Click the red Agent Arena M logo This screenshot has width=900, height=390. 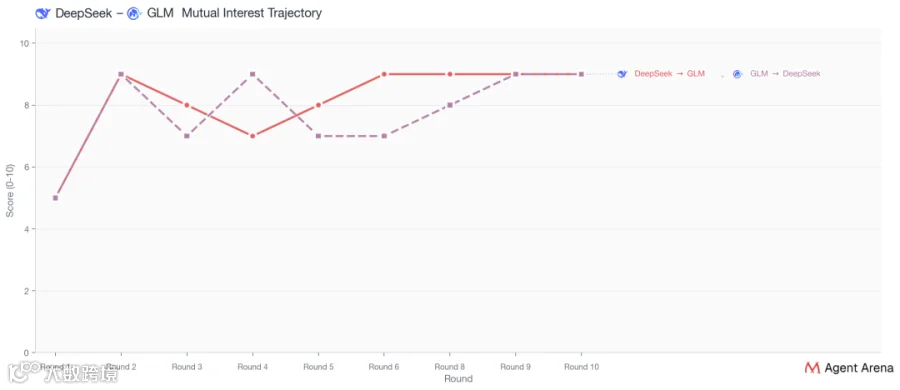(812, 368)
